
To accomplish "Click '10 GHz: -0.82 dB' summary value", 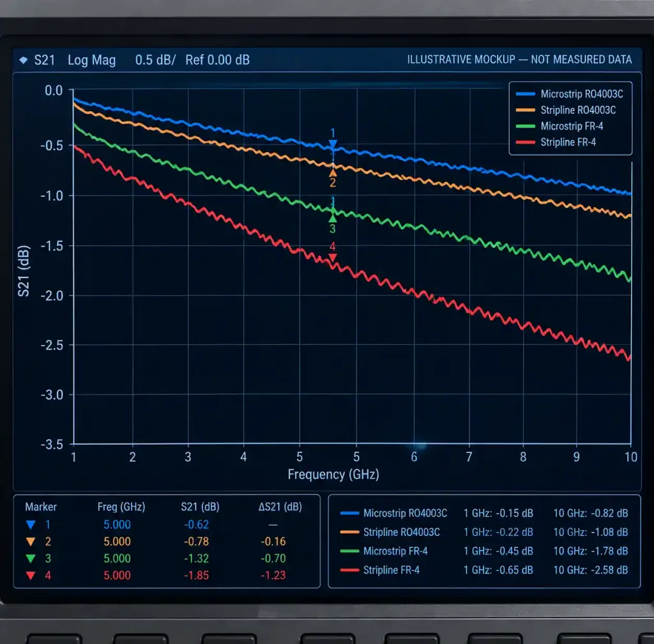I will (x=591, y=513).
